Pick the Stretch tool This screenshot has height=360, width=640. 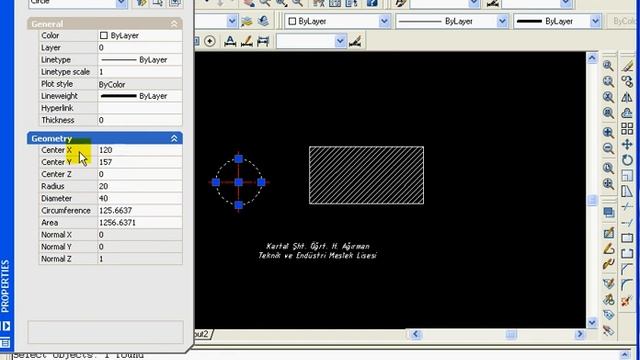point(627,191)
